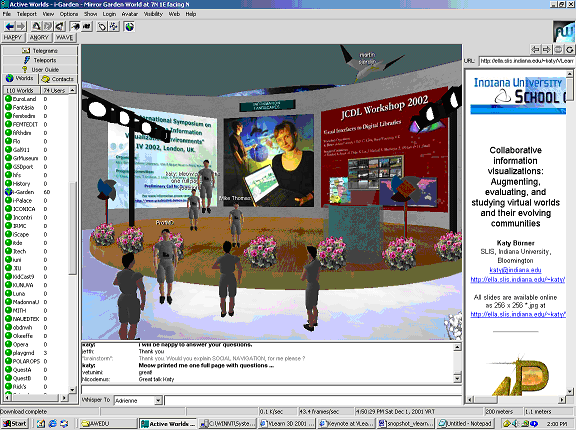
Task: Click the look-up avatar toolbar icon
Action: (x=36, y=26)
